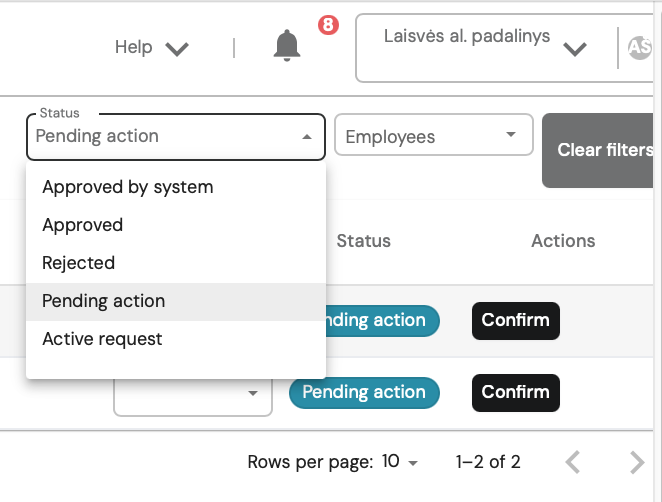Confirm the first pending request
Screen dimensions: 662x502
[515, 320]
